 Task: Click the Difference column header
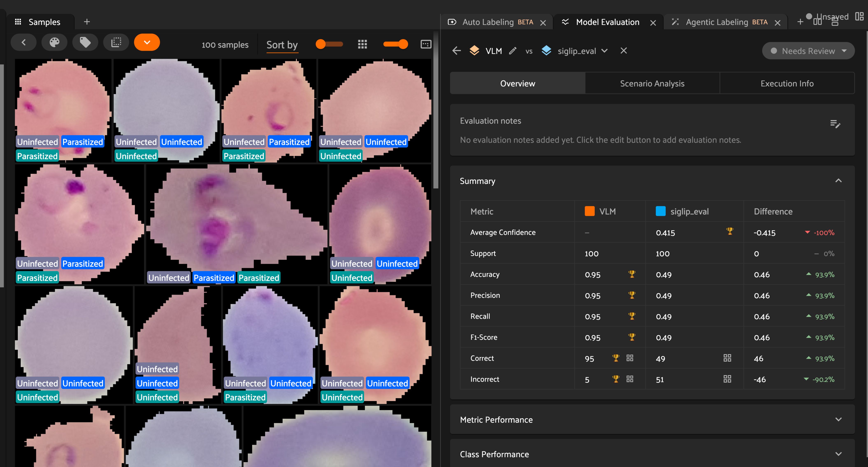773,211
